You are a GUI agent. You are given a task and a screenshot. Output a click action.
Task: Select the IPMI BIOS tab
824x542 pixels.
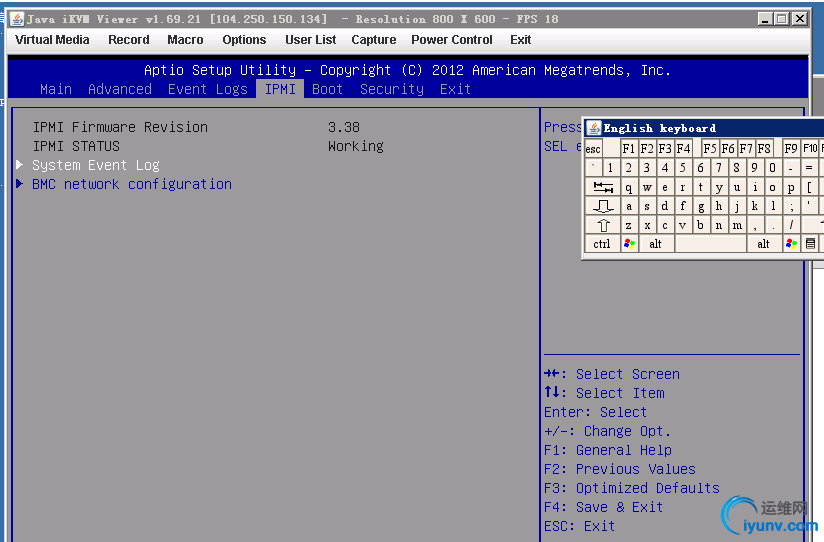[x=280, y=89]
